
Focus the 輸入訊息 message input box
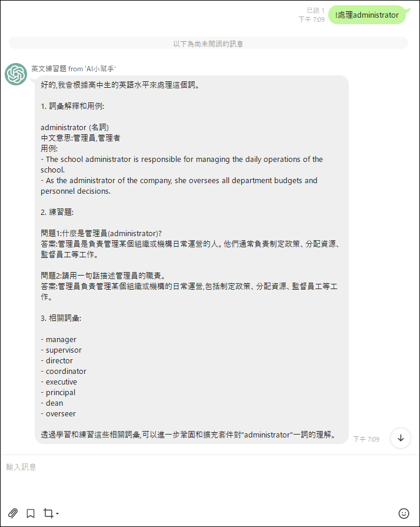tap(210, 479)
